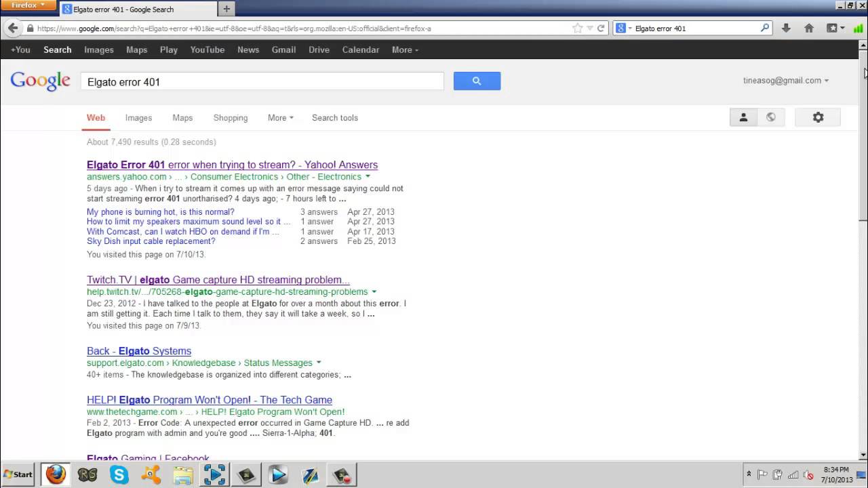This screenshot has height=488, width=868.
Task: Open 'With Comcast, can I watch HBO' sublink
Action: (x=183, y=231)
